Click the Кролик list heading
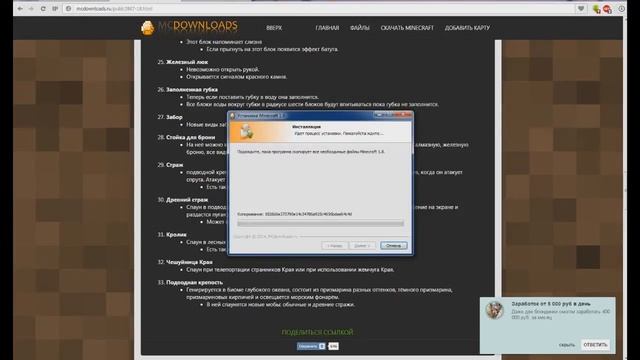Viewport: 640px width, 360px height. (x=176, y=235)
